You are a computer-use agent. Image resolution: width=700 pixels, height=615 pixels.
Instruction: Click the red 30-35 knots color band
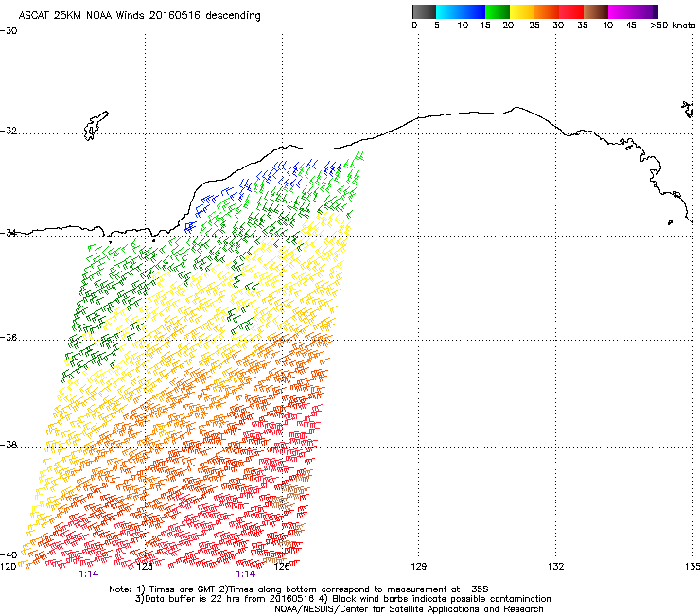coord(571,11)
